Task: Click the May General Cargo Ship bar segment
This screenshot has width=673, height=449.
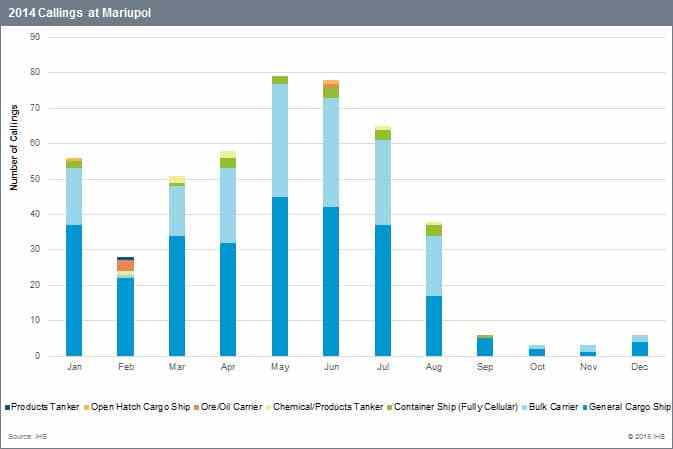Action: point(280,276)
